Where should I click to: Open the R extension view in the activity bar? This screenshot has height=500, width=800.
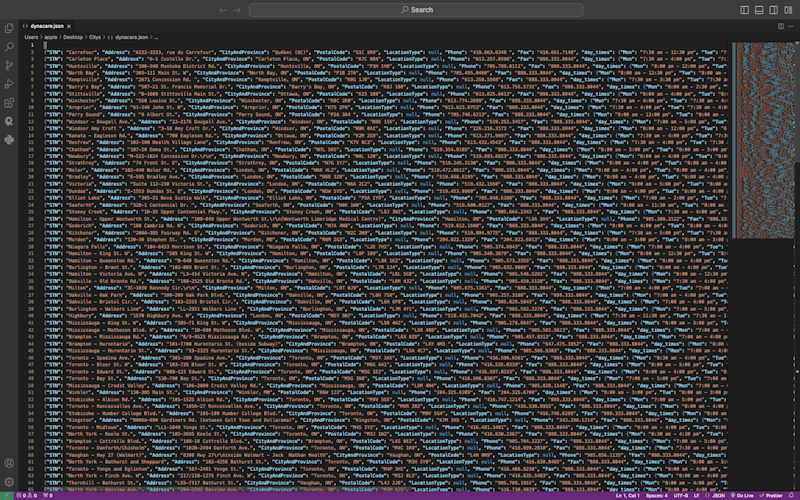click(x=9, y=121)
